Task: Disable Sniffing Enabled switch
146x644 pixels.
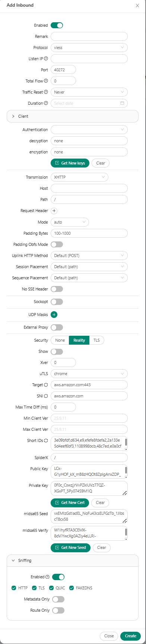Action: [58, 577]
